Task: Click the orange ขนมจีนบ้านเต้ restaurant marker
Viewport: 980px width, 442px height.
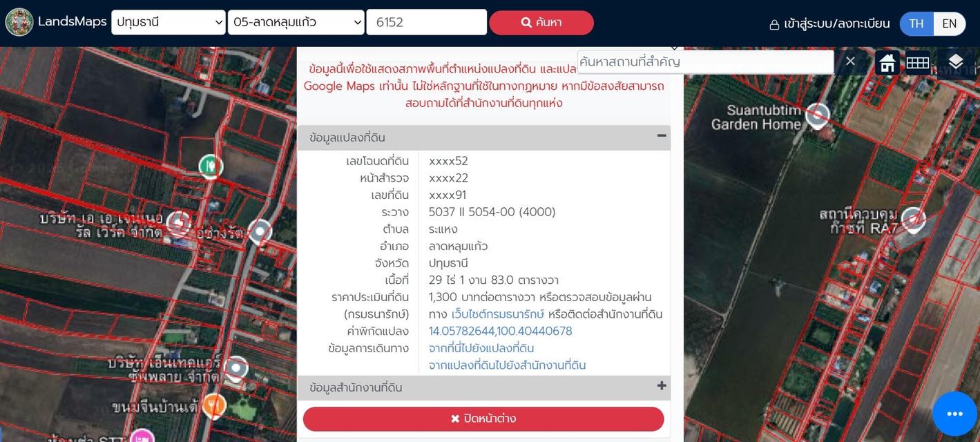Action: 214,405
